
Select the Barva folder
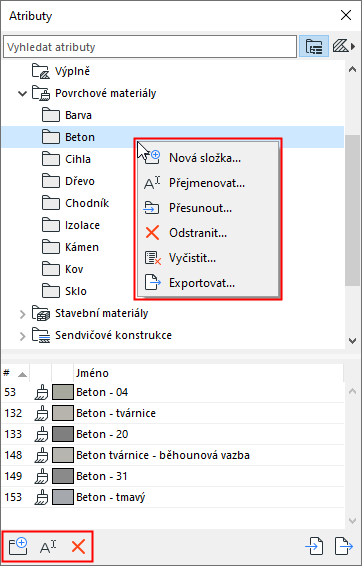(67, 116)
